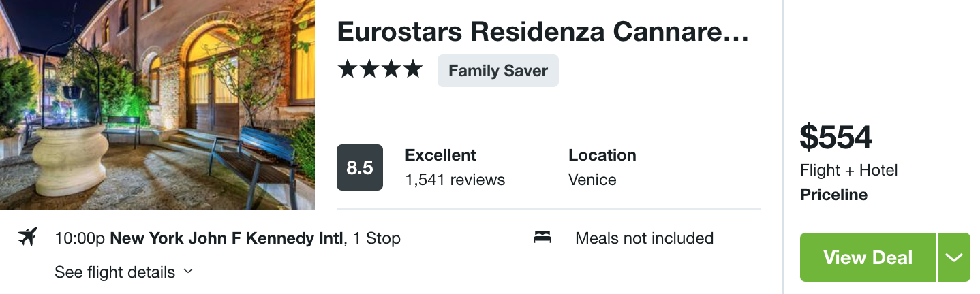Viewport: 980px width, 294px height.
Task: Click the green View Deal button
Action: point(868,257)
